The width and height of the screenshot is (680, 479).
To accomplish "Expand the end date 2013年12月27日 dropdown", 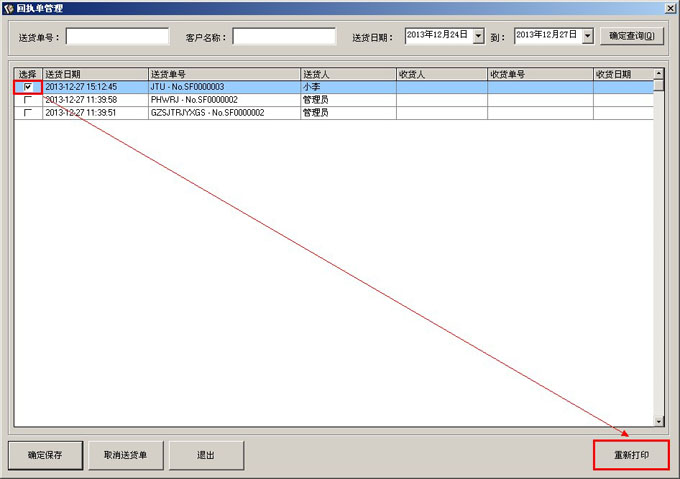I will pyautogui.click(x=587, y=36).
